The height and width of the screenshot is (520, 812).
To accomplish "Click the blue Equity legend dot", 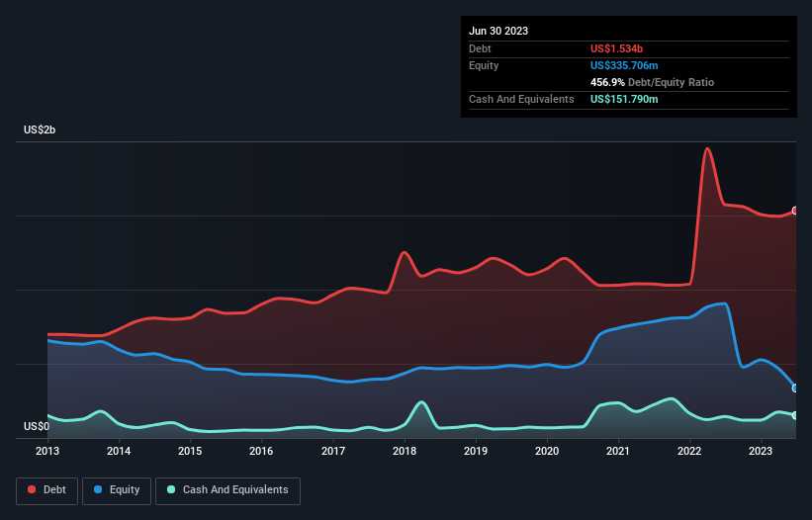I will [x=98, y=489].
